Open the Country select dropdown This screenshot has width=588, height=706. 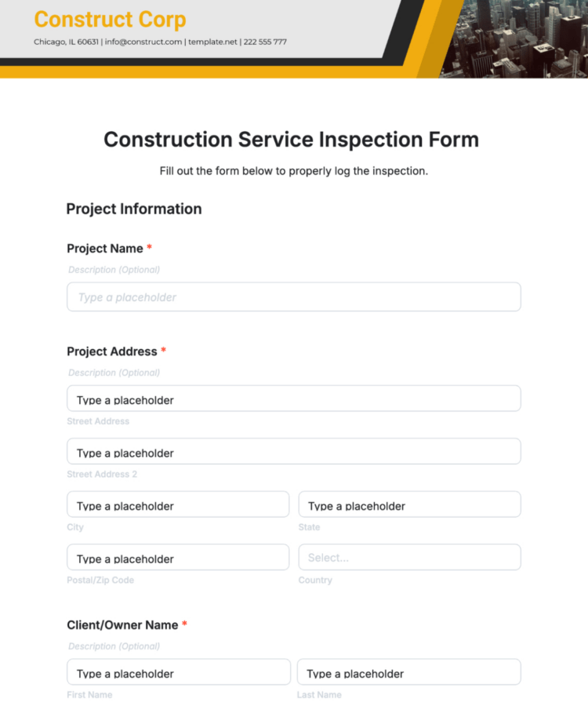coord(409,558)
